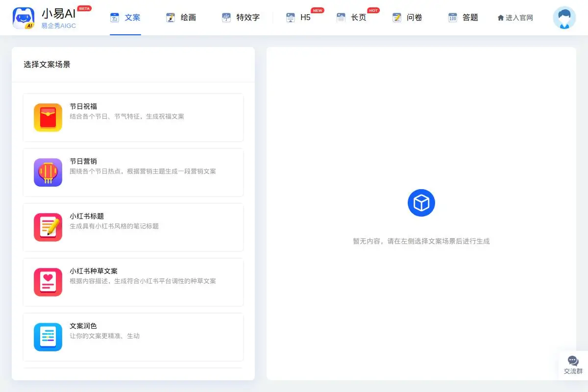Click the 选择文案场景 panel heading
The image size is (588, 392).
(x=47, y=64)
